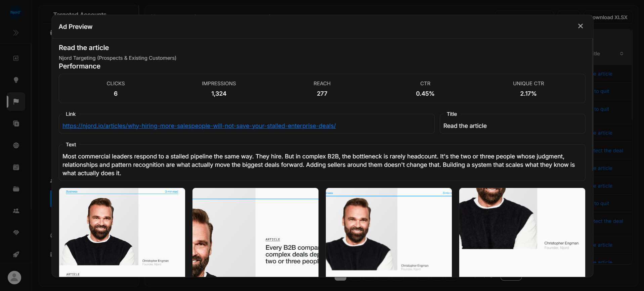Open the fourth cropped portrait ad image
Screen dimensions: 644x291
[x=522, y=232]
